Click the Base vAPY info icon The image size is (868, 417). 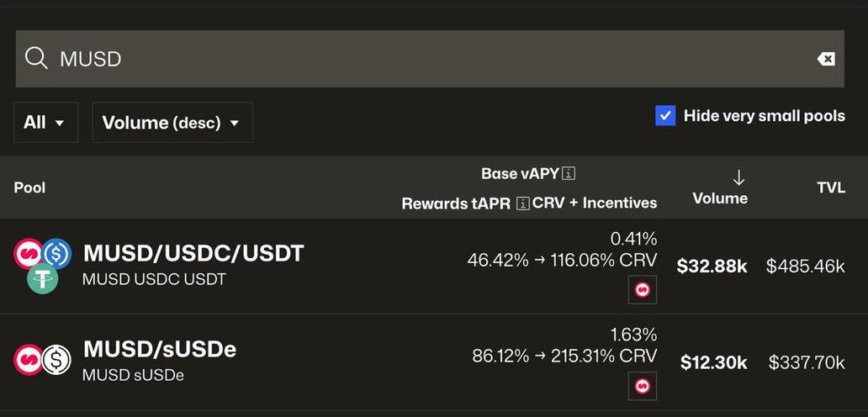[569, 174]
